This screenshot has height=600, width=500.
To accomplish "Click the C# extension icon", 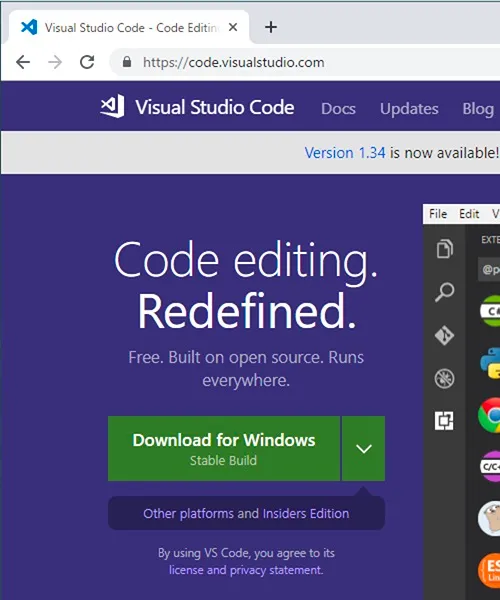I will tap(490, 311).
